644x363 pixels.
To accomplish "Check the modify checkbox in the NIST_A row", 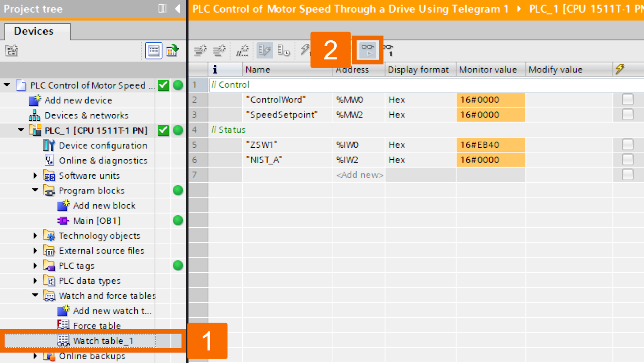I will click(627, 159).
